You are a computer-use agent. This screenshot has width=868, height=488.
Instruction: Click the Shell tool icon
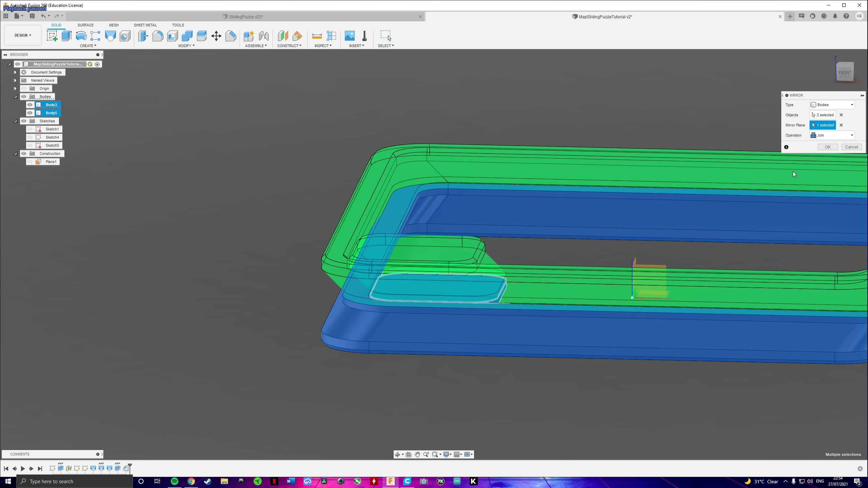pyautogui.click(x=173, y=35)
